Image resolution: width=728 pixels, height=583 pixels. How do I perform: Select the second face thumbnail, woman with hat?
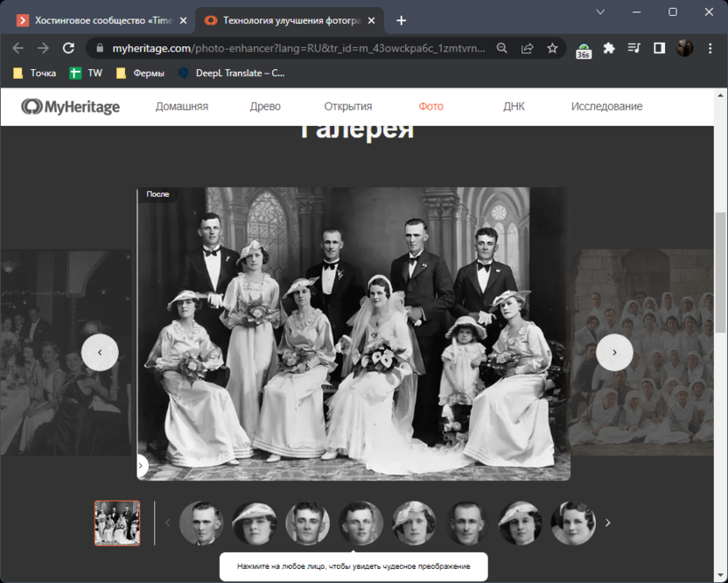(255, 523)
